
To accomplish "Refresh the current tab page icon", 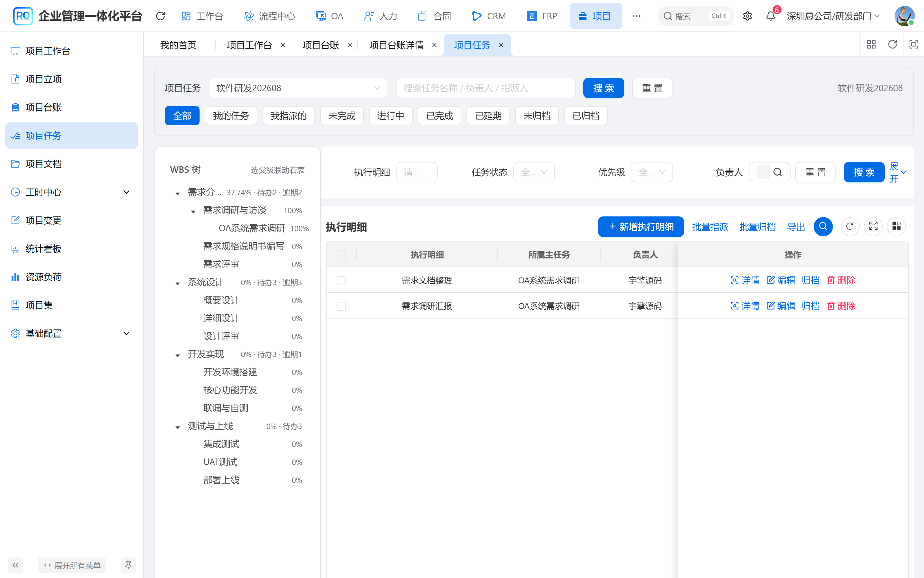I will coord(892,44).
